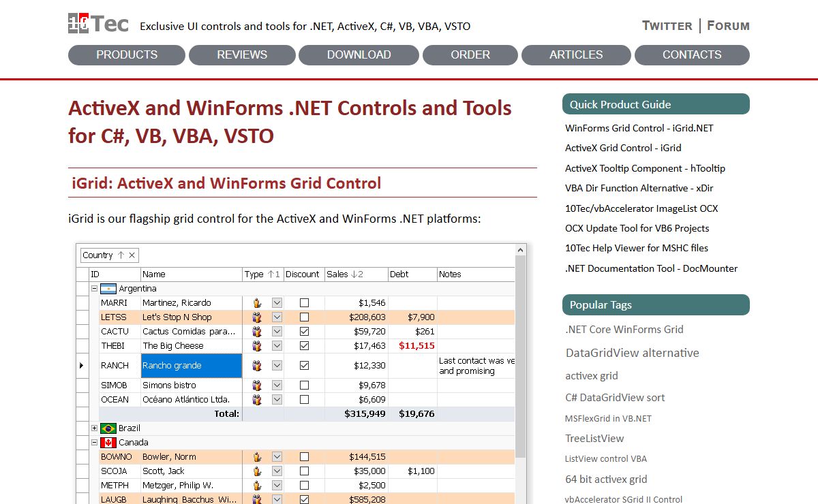
Task: Click the 10Tec logo
Action: 98,24
